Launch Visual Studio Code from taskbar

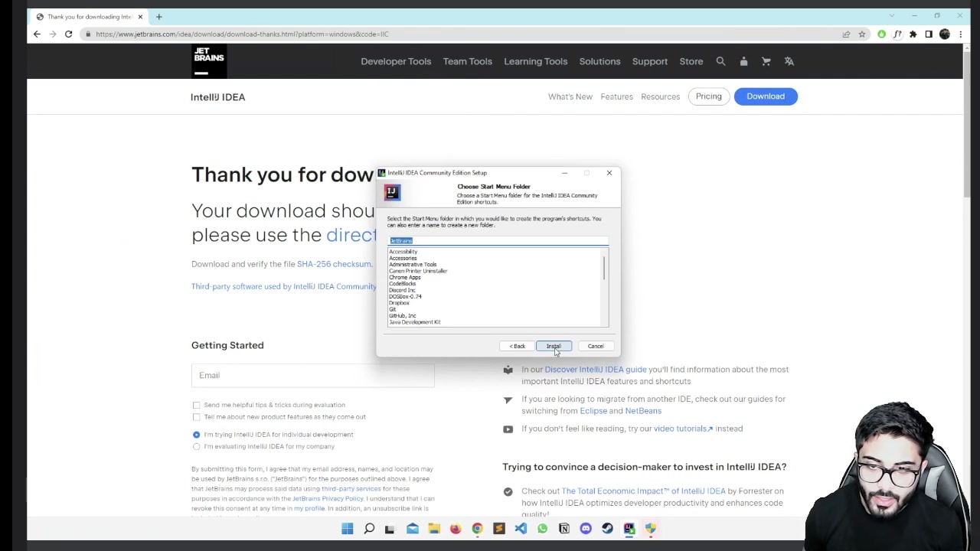(521, 528)
